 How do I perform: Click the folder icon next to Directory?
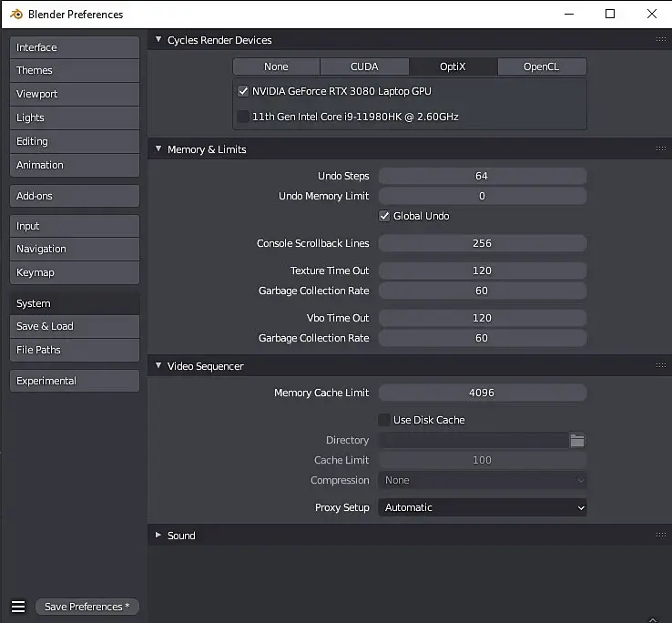(577, 441)
